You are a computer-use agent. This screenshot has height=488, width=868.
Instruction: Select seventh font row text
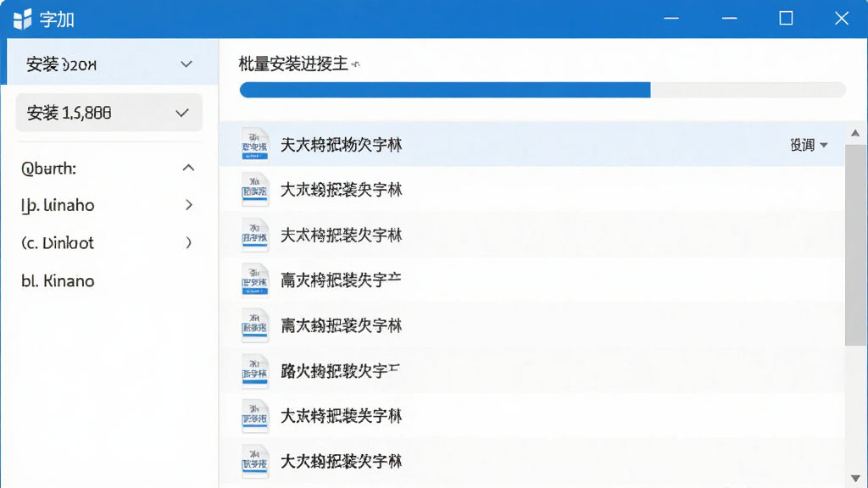(x=341, y=416)
